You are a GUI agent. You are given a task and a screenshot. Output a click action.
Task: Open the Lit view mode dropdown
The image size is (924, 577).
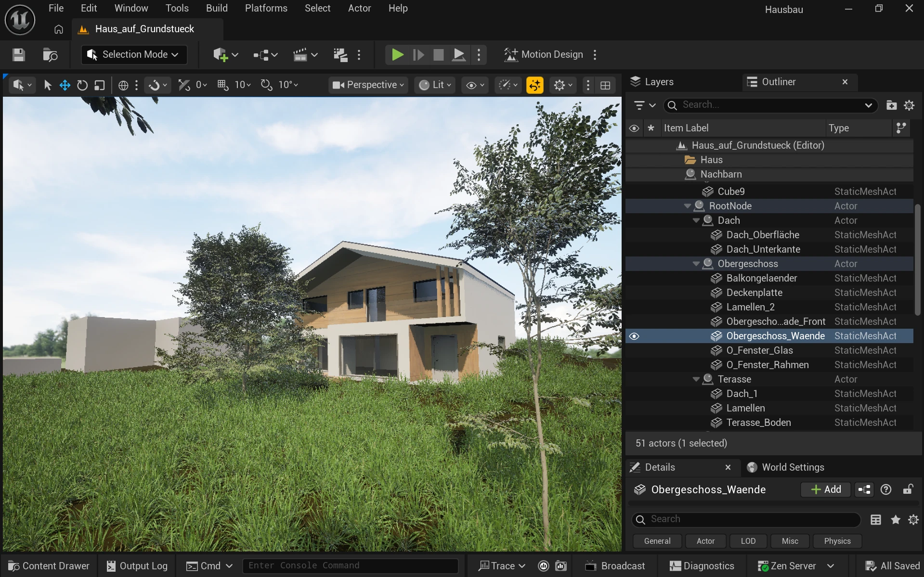[x=434, y=85]
